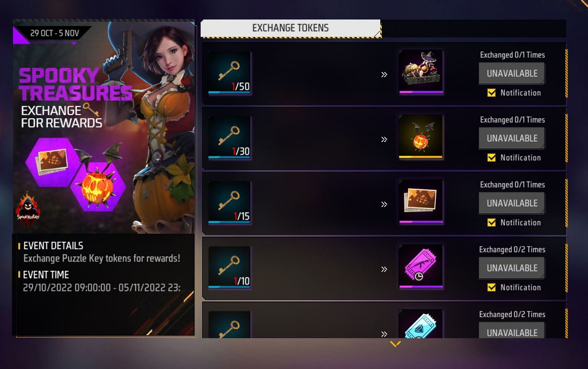Uncheck Notification for the 30-key pumpkin reward
The image size is (588, 369).
pyautogui.click(x=491, y=158)
